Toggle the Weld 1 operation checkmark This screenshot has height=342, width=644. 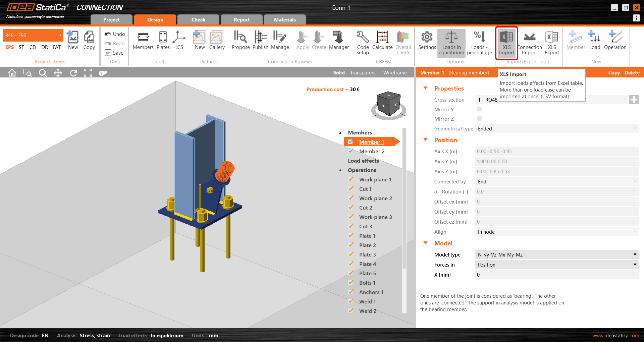(x=351, y=301)
